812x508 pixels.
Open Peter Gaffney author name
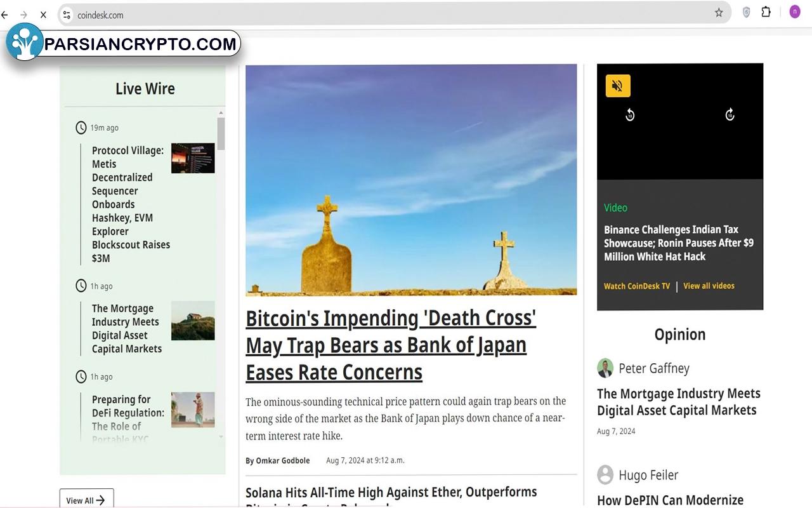pyautogui.click(x=653, y=368)
